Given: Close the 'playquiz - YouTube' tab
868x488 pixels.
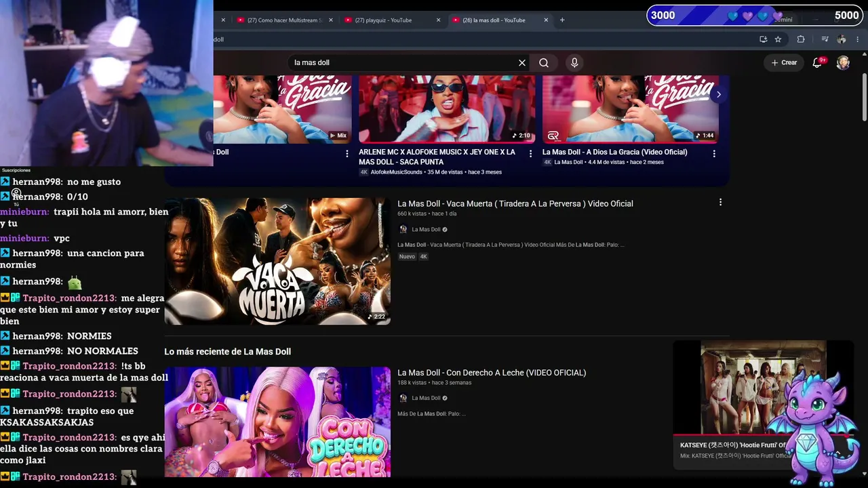Looking at the screenshot, I should pyautogui.click(x=438, y=20).
